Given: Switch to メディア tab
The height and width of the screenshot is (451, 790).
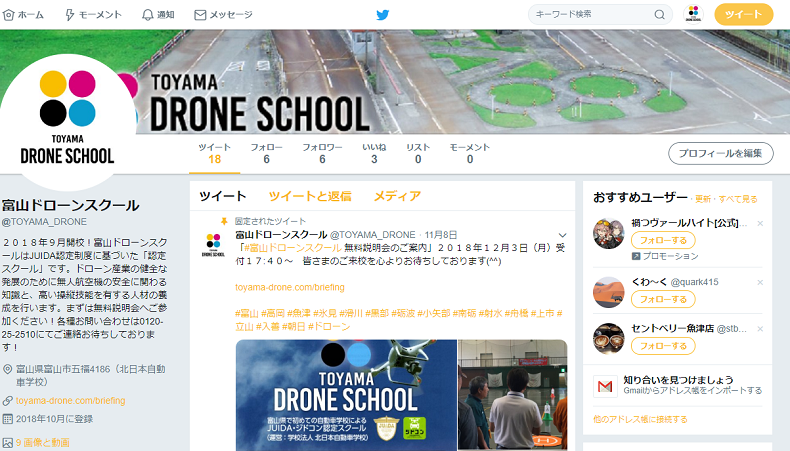Looking at the screenshot, I should (397, 196).
